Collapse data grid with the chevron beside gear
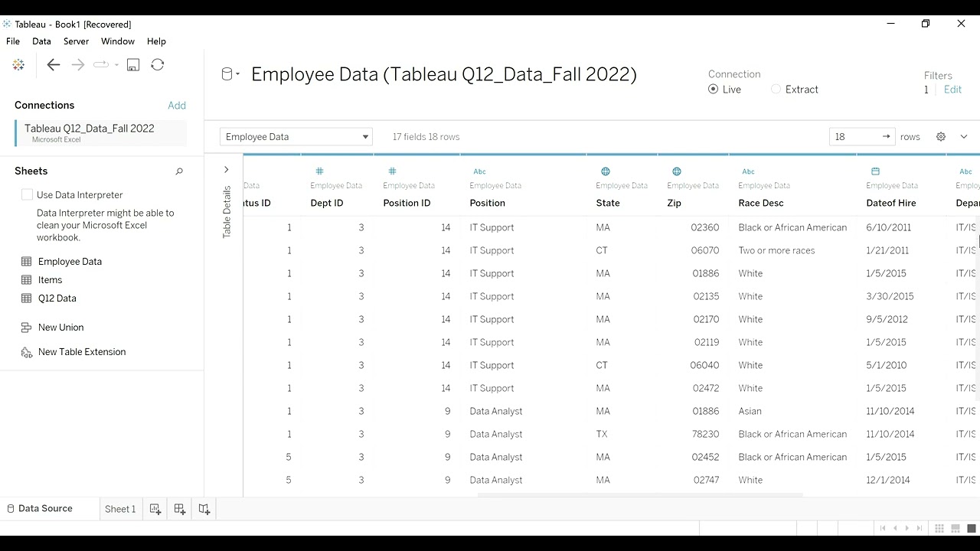Screen dimensions: 980x551 964,137
